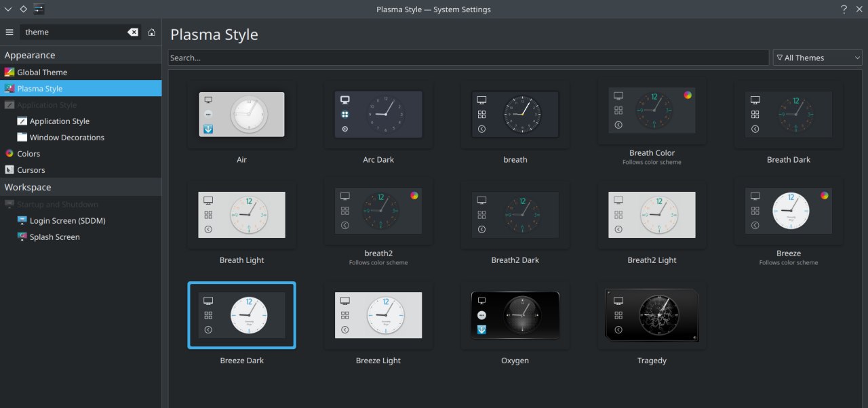The width and height of the screenshot is (868, 408).
Task: Select the Tragedy theme thumbnail
Action: (x=652, y=315)
